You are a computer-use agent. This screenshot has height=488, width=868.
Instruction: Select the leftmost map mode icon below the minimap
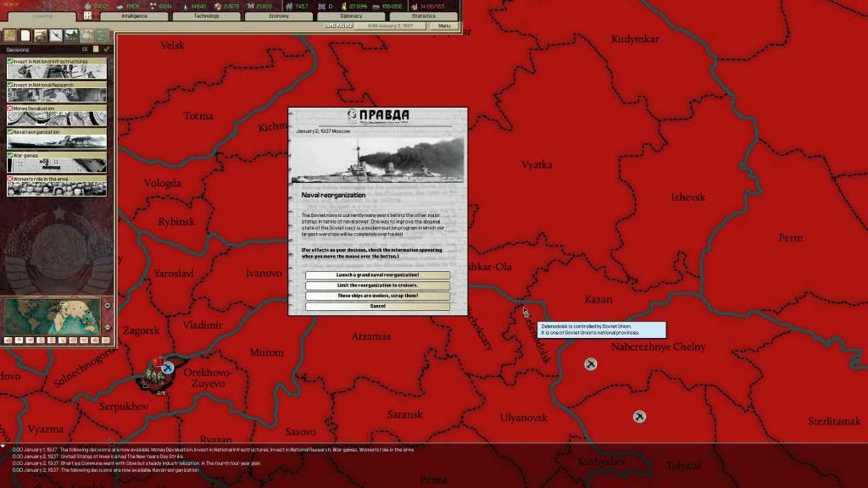tap(8, 340)
